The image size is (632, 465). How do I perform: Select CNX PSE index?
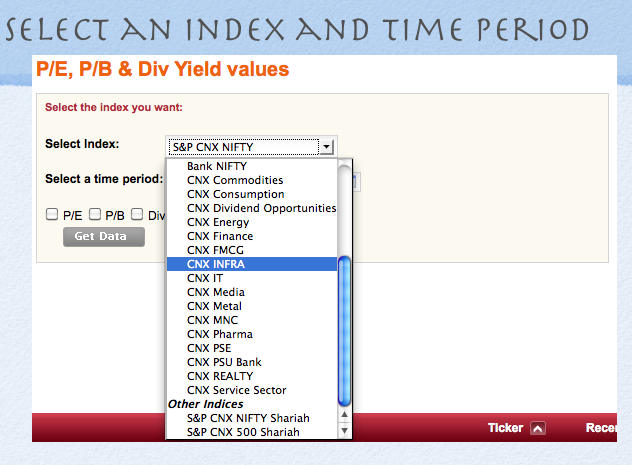(252, 348)
